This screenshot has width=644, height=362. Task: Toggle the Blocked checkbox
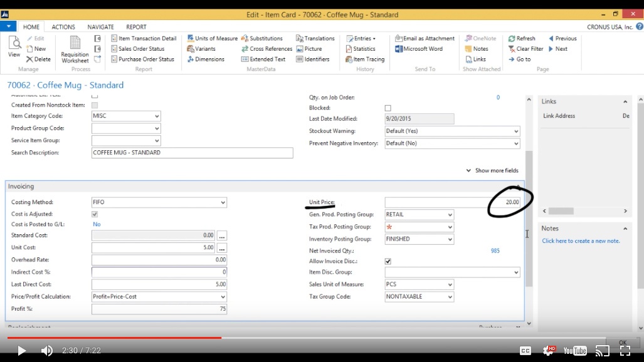pyautogui.click(x=388, y=106)
